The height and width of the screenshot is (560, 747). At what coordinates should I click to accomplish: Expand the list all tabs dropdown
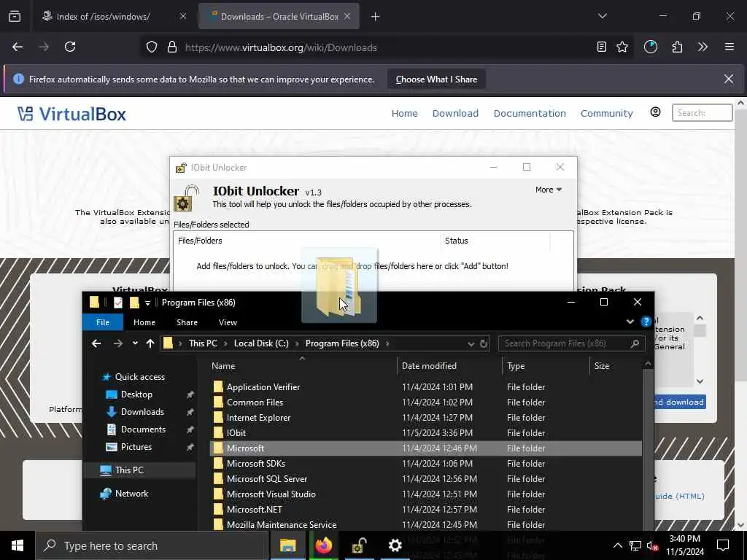tap(603, 16)
